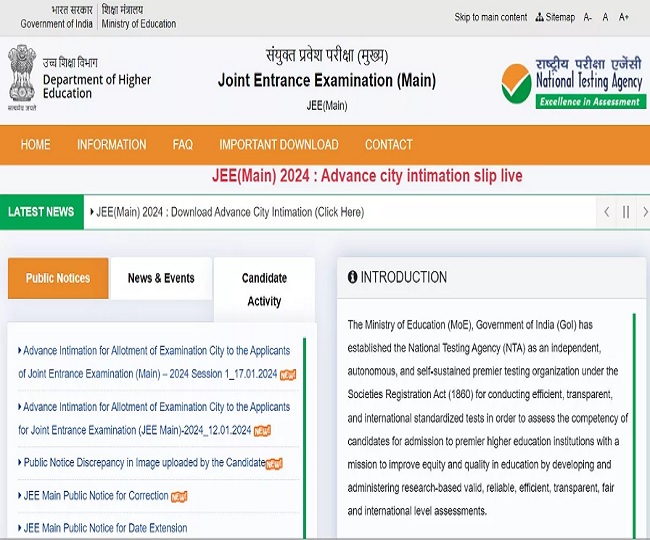
Task: Select the Public Notices tab
Action: [x=58, y=278]
